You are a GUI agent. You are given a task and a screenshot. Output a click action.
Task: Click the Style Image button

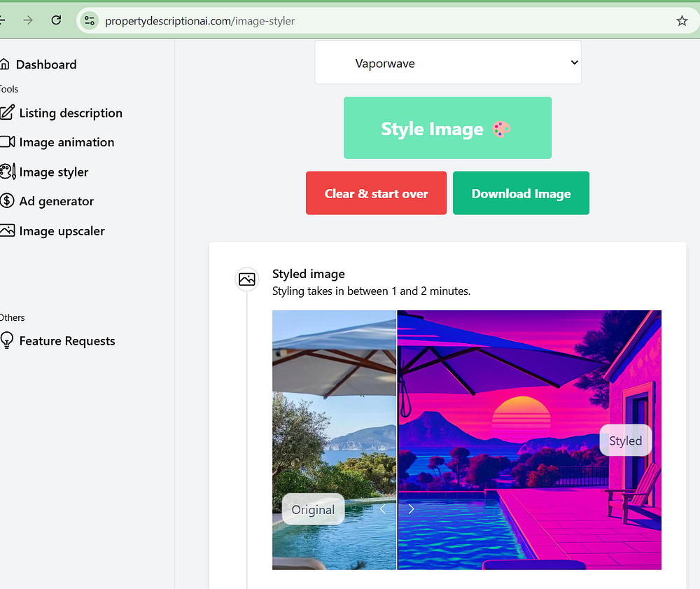coord(447,127)
